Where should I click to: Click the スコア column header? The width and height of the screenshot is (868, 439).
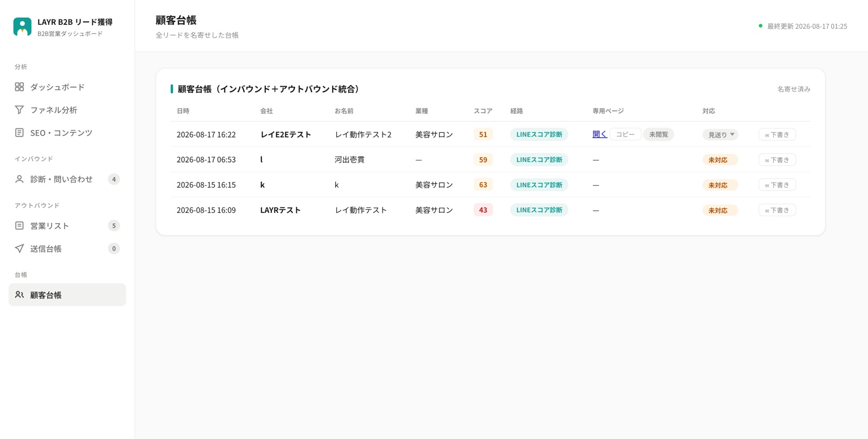[483, 111]
